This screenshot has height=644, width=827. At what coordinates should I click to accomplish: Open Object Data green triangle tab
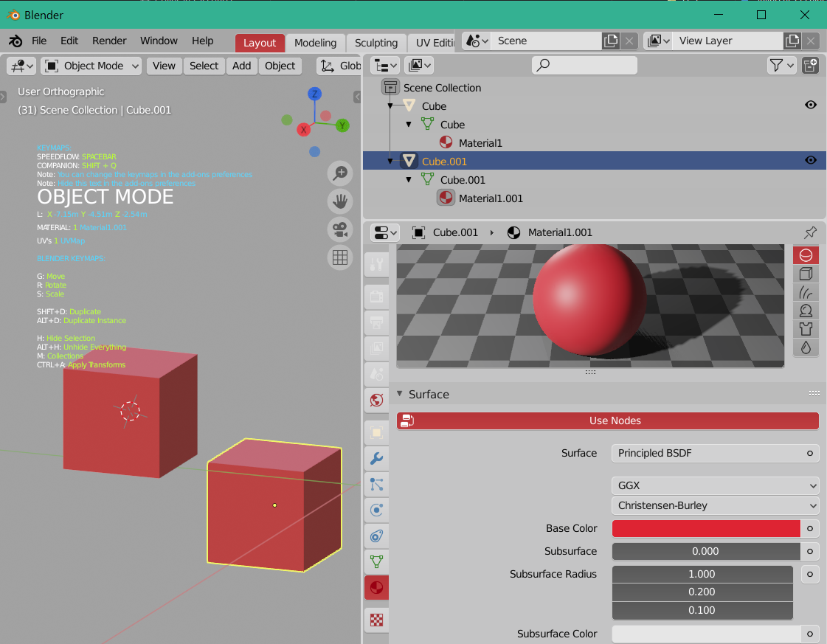[x=376, y=561]
